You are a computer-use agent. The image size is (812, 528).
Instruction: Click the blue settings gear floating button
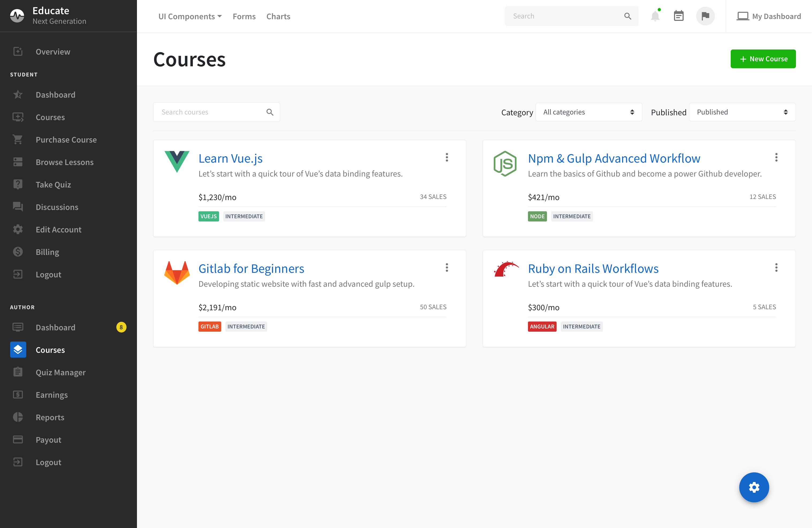754,487
